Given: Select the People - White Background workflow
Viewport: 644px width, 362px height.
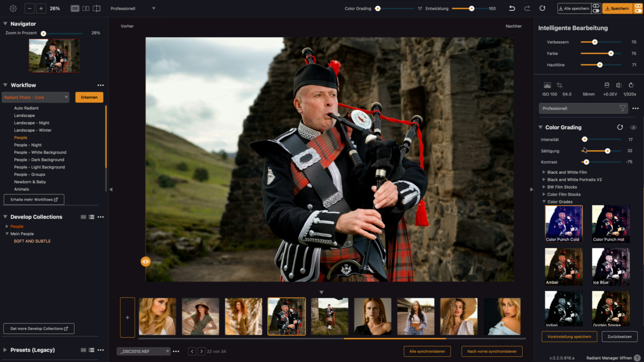Looking at the screenshot, I should [40, 152].
